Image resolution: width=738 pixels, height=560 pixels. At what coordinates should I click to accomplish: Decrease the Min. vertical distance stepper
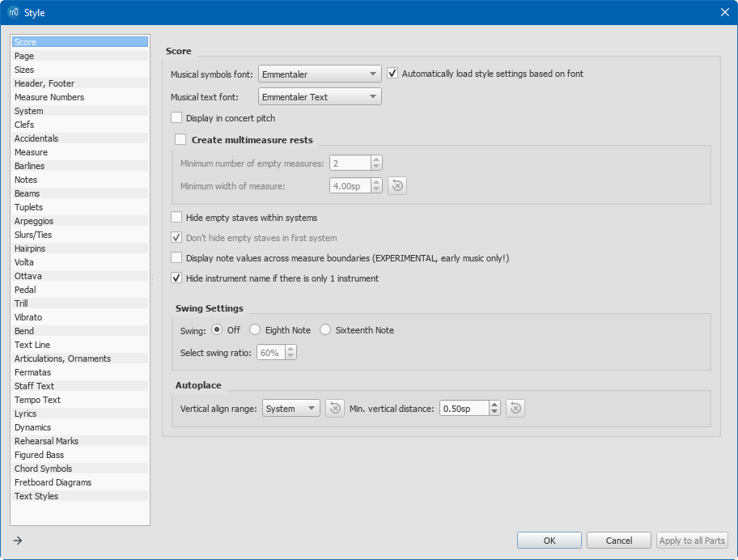click(495, 413)
